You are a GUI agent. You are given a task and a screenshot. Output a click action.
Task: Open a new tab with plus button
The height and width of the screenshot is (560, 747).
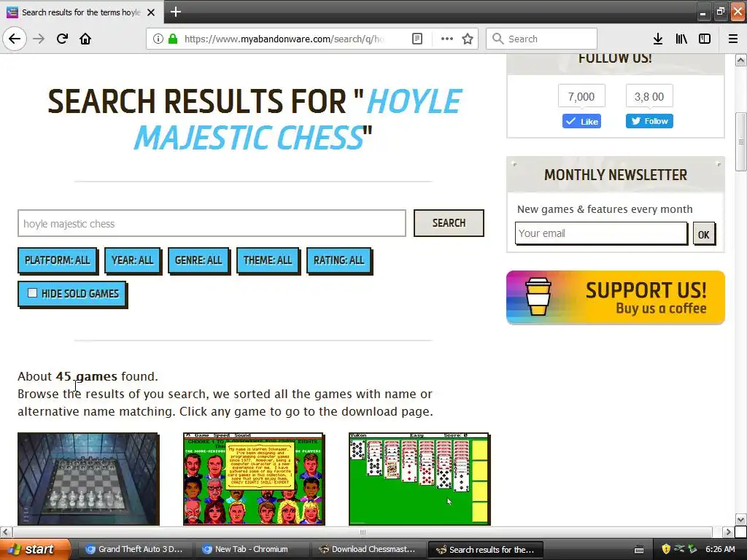click(176, 12)
